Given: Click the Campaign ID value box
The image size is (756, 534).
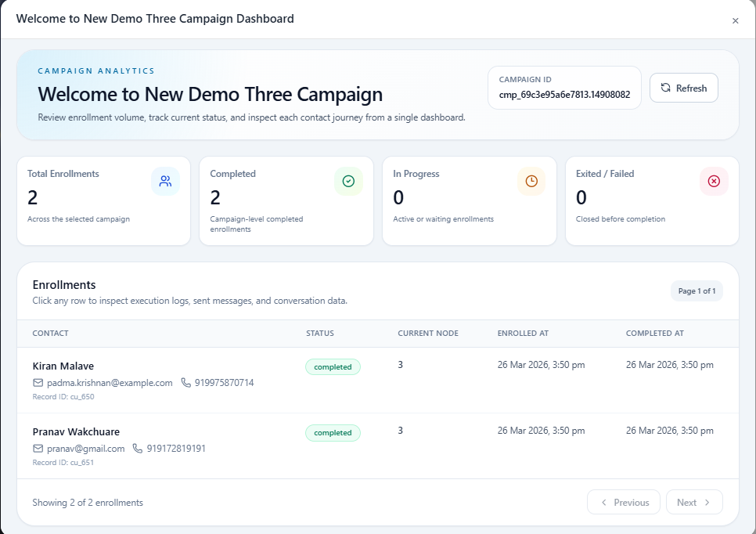Looking at the screenshot, I should pyautogui.click(x=564, y=88).
